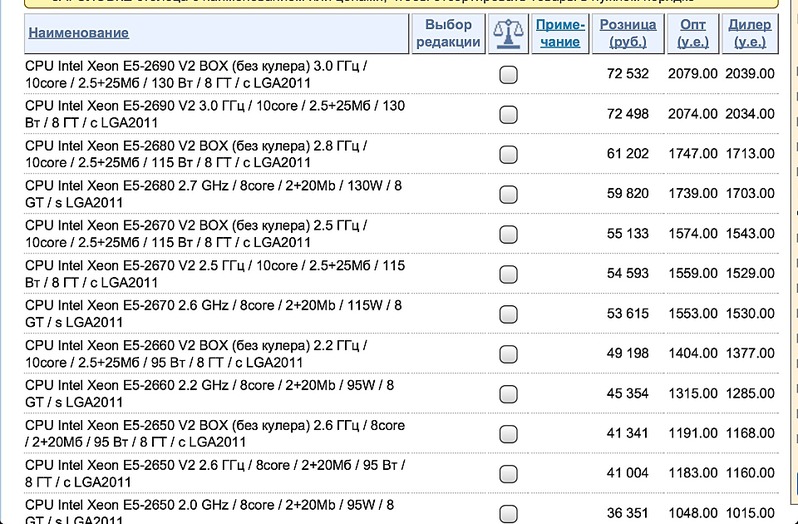The height and width of the screenshot is (524, 798).
Task: Open the scales compare column icon
Action: coord(508,34)
